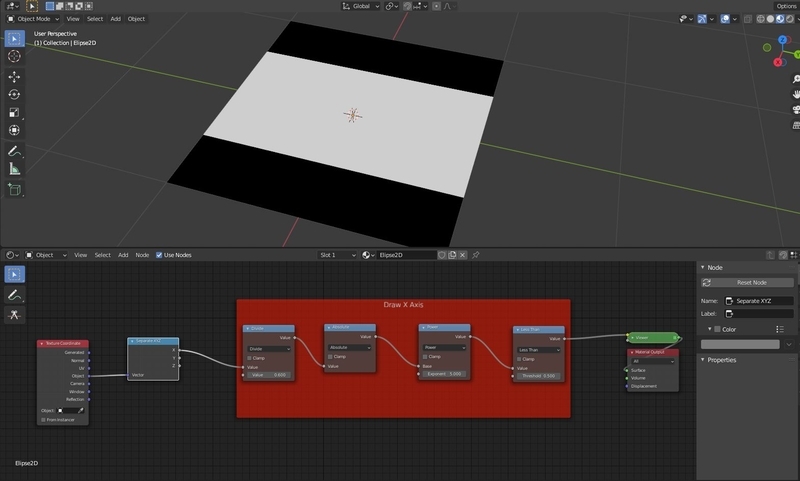Select the Move tool in viewport toolbar
The height and width of the screenshot is (481, 800).
click(x=14, y=77)
